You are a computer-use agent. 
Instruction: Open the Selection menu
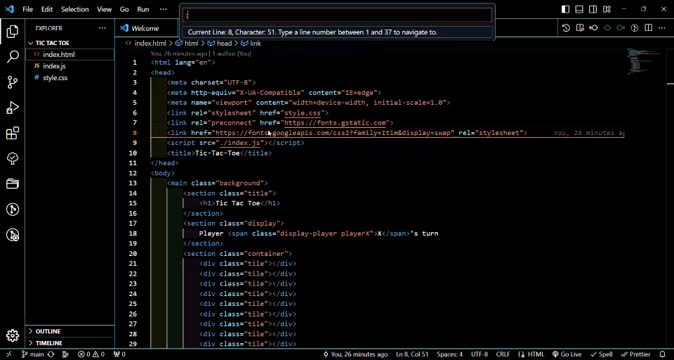pos(75,9)
